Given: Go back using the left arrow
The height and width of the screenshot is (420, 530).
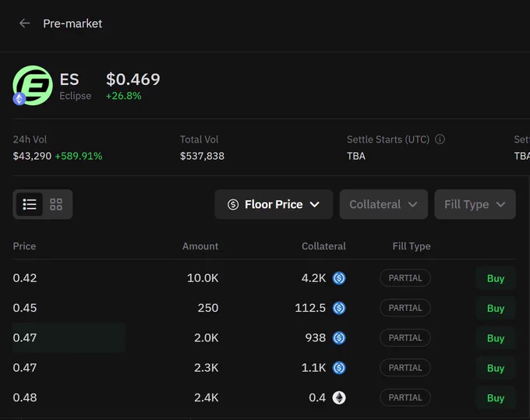Looking at the screenshot, I should pyautogui.click(x=24, y=23).
